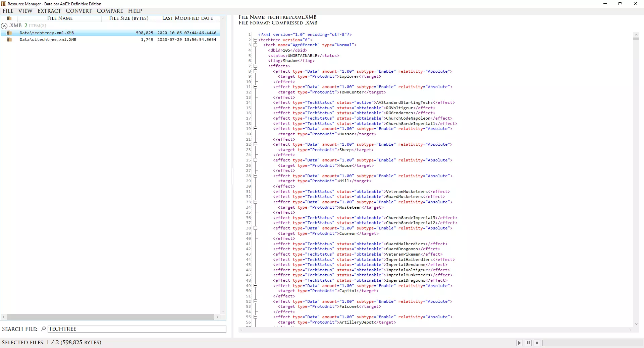
Task: Click the techtreey.xml.XMB file icon
Action: click(9, 33)
